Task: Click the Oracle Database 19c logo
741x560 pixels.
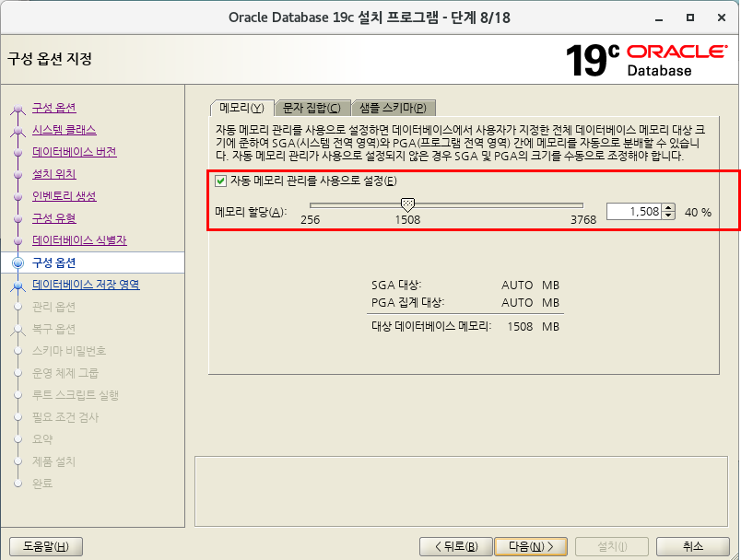Action: 646,60
